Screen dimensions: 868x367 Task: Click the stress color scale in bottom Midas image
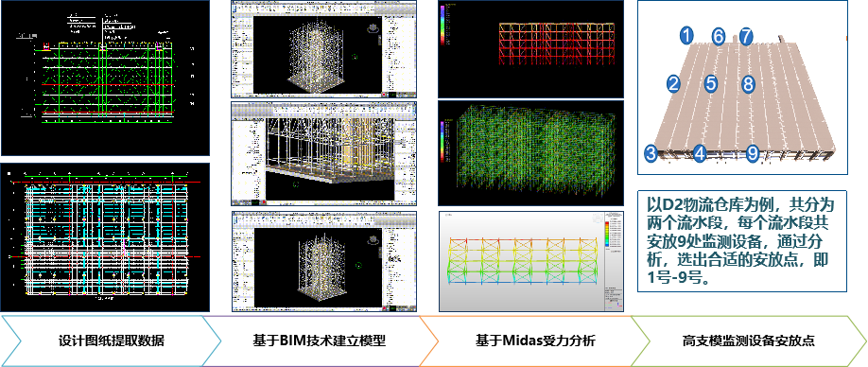point(613,233)
